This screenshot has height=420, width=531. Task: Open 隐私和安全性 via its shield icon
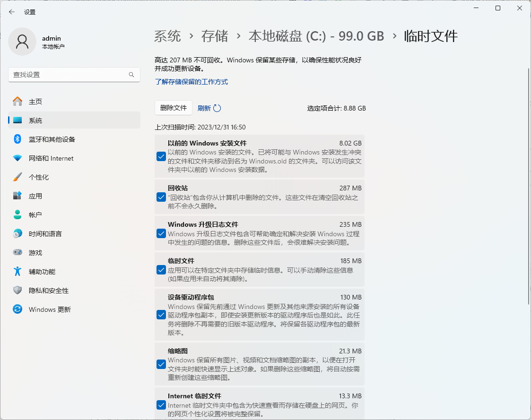(x=17, y=291)
